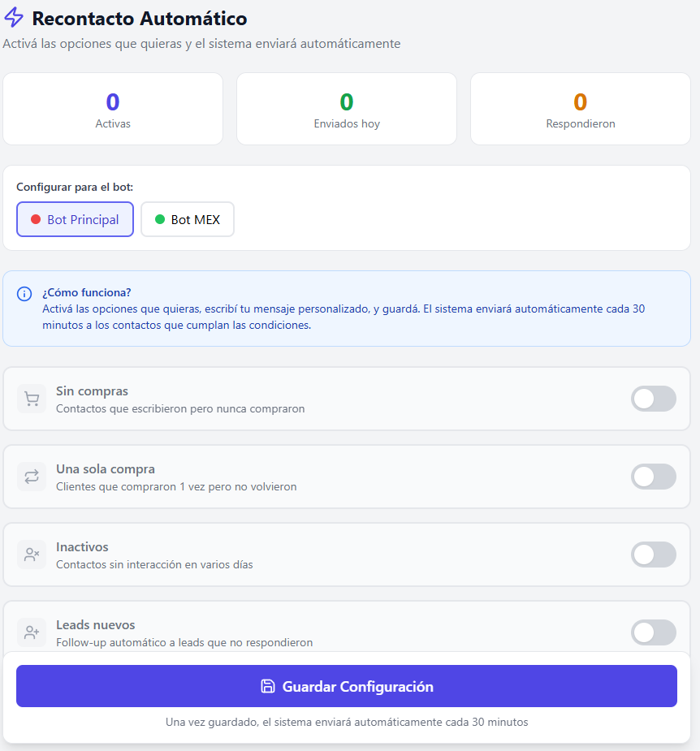The width and height of the screenshot is (700, 751).
Task: Turn on the Inactivos switch
Action: pos(654,555)
